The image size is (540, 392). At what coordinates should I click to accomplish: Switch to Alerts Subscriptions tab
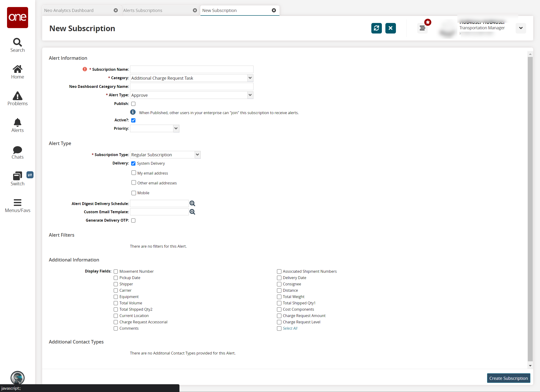pos(143,10)
